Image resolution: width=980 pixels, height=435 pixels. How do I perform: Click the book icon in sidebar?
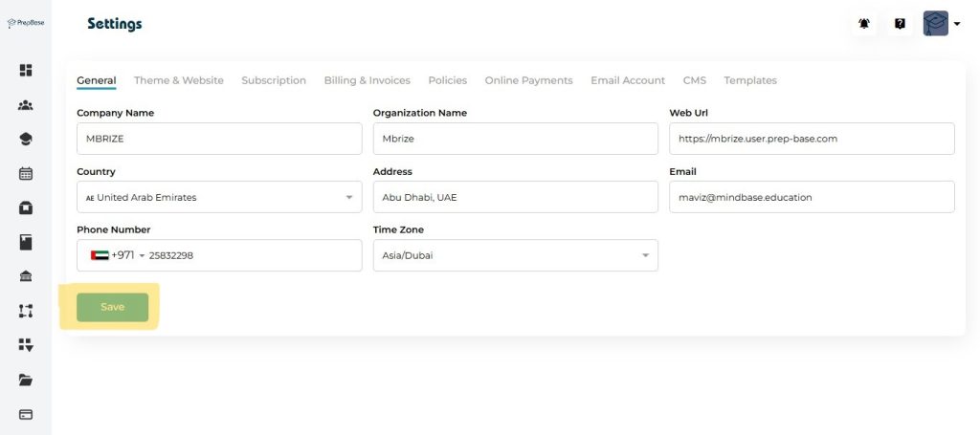point(26,243)
